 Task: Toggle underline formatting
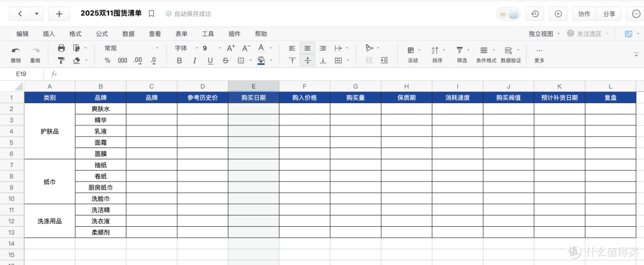tap(210, 60)
